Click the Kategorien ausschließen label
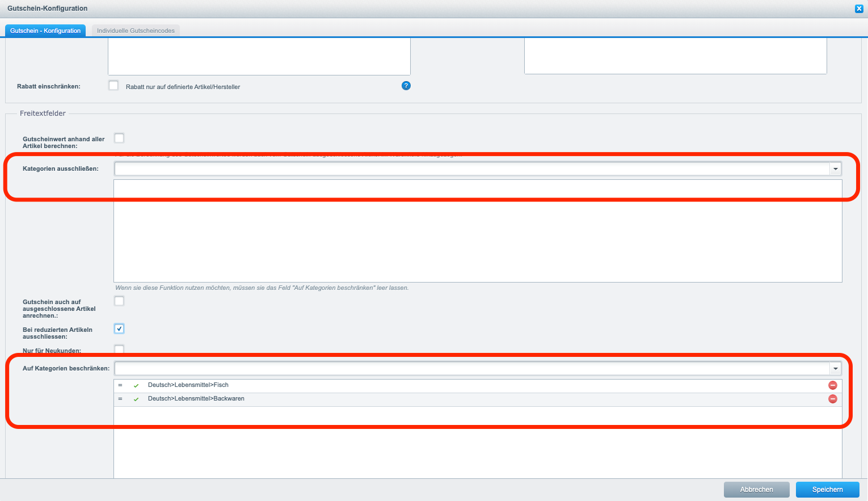This screenshot has height=501, width=868. coord(61,169)
